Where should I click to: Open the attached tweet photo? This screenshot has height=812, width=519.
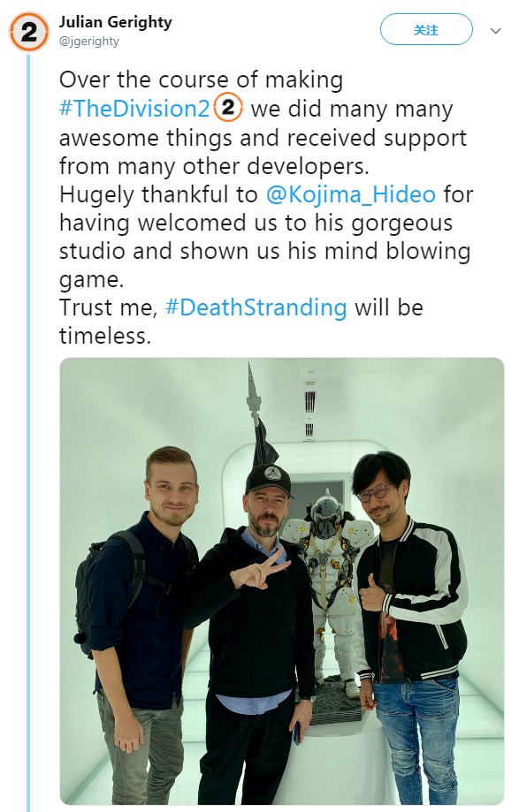coord(282,581)
